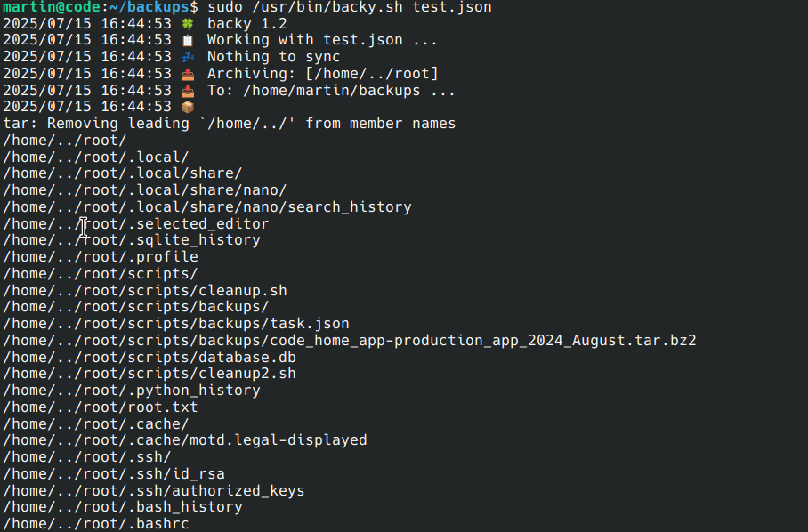The image size is (808, 532).
Task: Click the search_history file path line
Action: 206,207
